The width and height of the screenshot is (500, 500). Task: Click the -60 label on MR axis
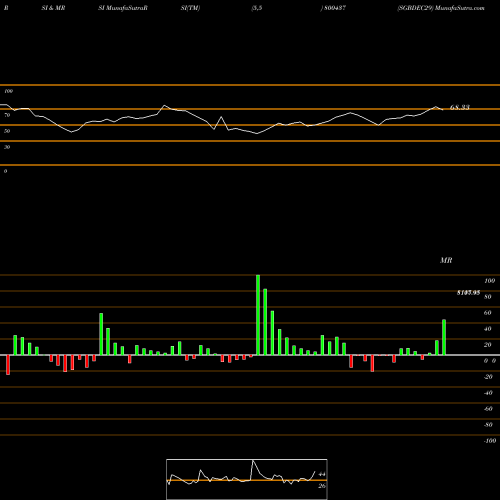[x=488, y=409]
